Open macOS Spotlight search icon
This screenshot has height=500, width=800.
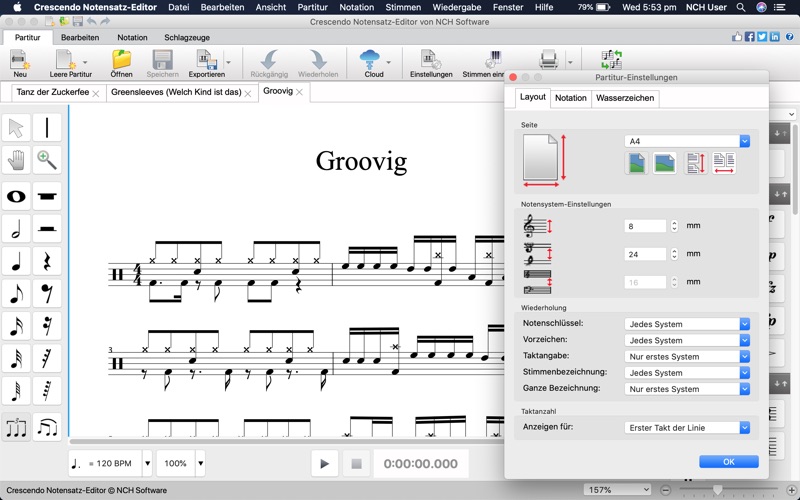pyautogui.click(x=741, y=7)
